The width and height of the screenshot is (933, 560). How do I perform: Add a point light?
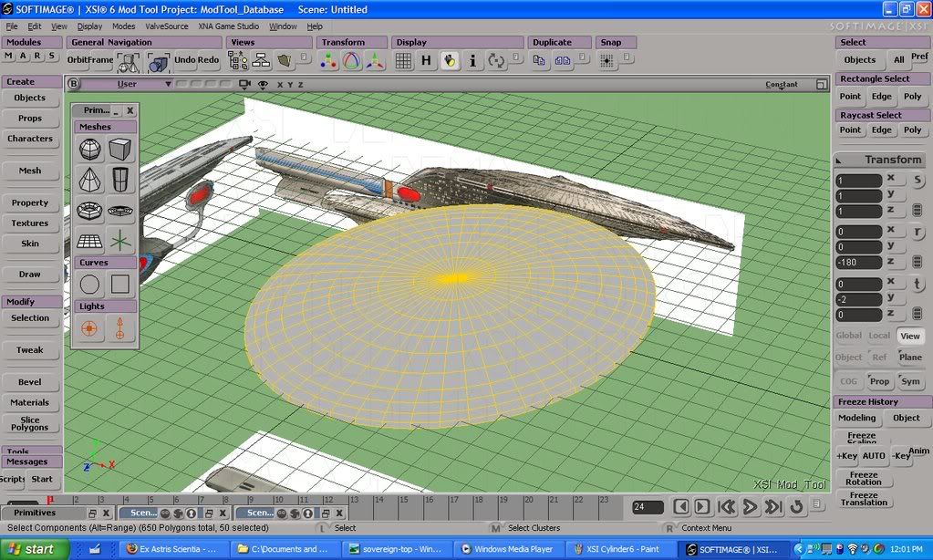coord(90,328)
